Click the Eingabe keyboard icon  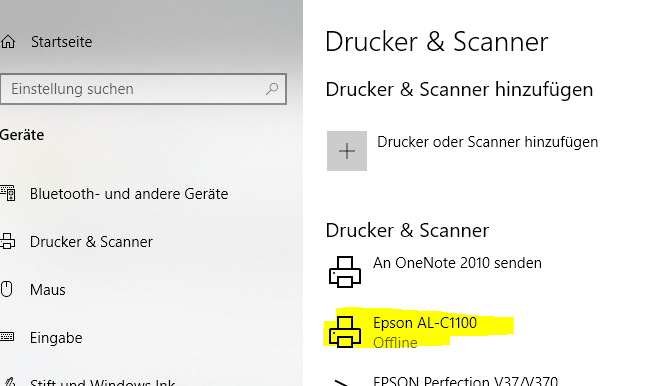7,337
